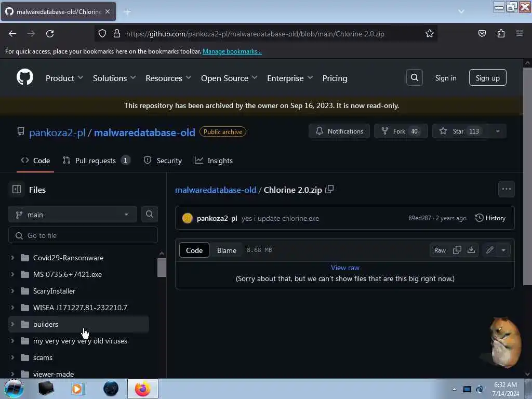Screen dimensions: 532x399
Task: Open the dark globe taskbar icon
Action: pyautogui.click(x=111, y=389)
